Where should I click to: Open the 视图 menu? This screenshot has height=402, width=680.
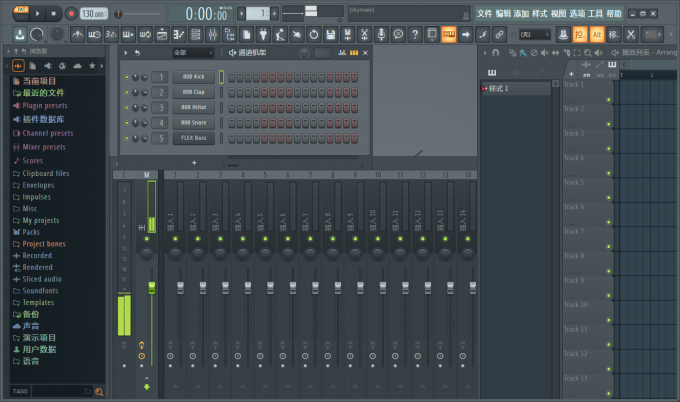click(559, 13)
